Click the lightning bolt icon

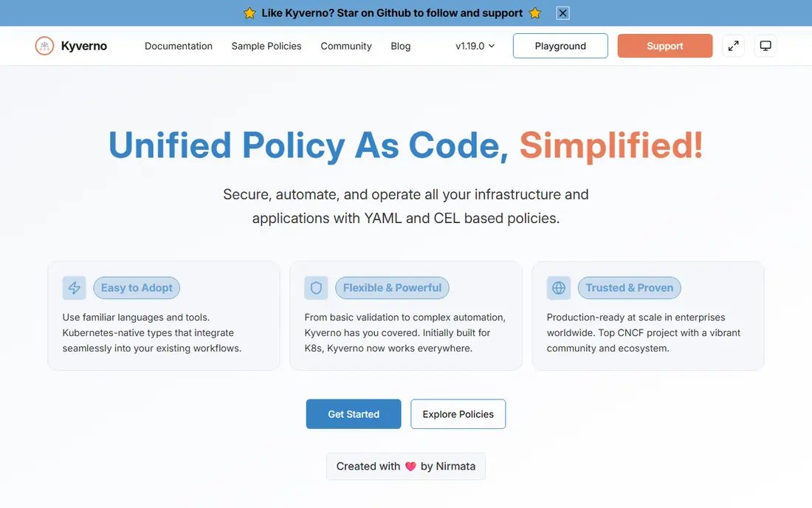[x=74, y=288]
